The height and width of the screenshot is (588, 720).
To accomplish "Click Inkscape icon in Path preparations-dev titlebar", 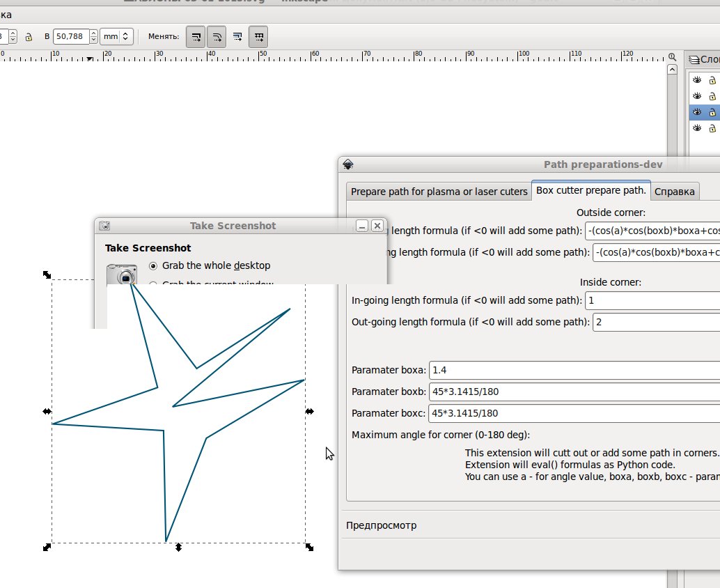I will [x=348, y=164].
